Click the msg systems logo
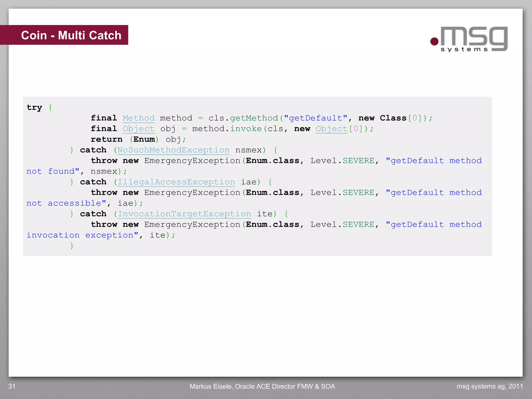The image size is (532, 399). click(x=469, y=39)
